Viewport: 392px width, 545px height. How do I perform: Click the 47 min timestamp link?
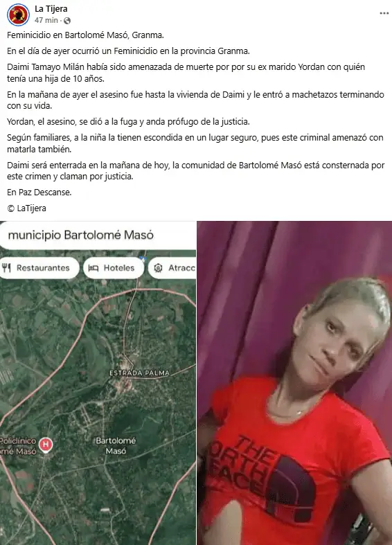pos(46,21)
